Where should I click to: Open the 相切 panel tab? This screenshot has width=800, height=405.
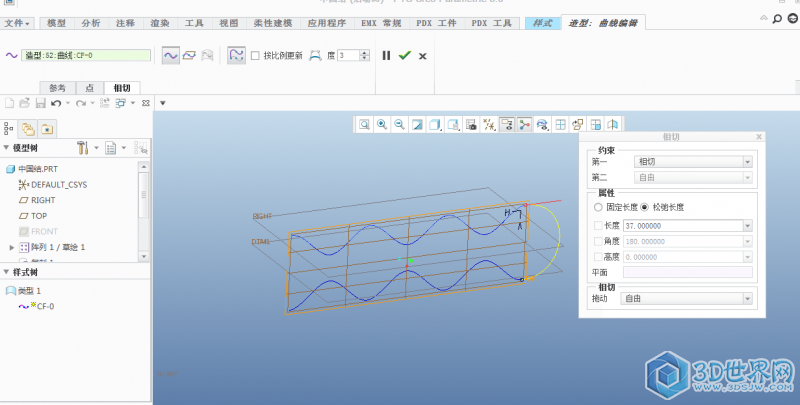tap(122, 88)
